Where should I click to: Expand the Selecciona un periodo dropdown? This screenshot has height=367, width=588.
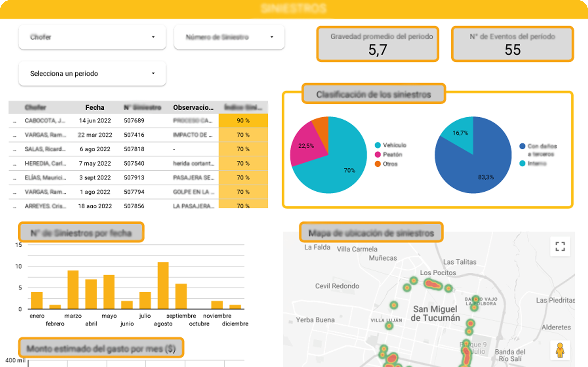(92, 74)
